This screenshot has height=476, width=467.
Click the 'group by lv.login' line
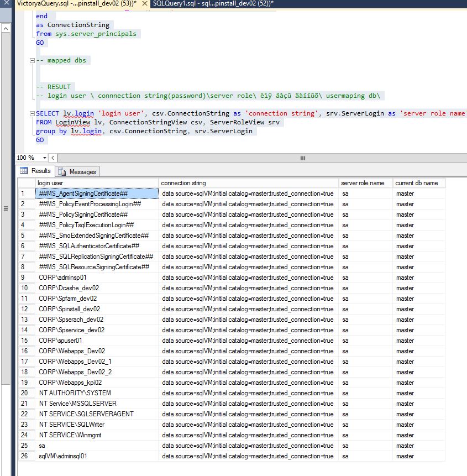[144, 131]
